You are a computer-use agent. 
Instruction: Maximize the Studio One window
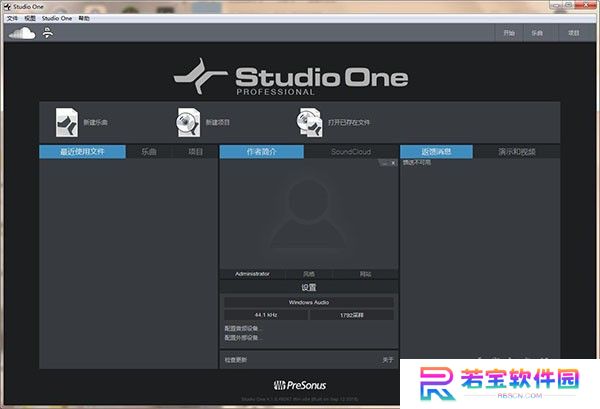point(569,5)
